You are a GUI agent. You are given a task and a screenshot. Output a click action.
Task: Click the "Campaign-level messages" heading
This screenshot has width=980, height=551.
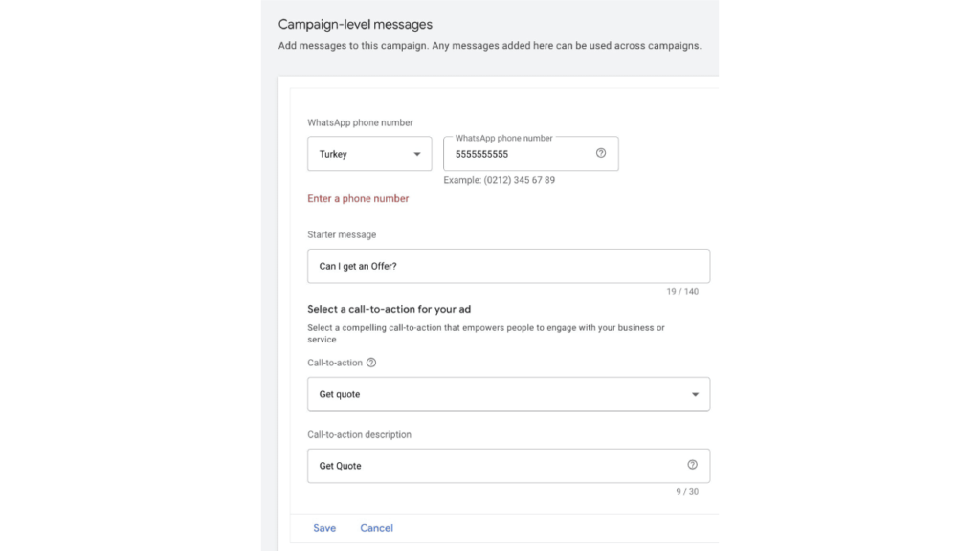354,24
